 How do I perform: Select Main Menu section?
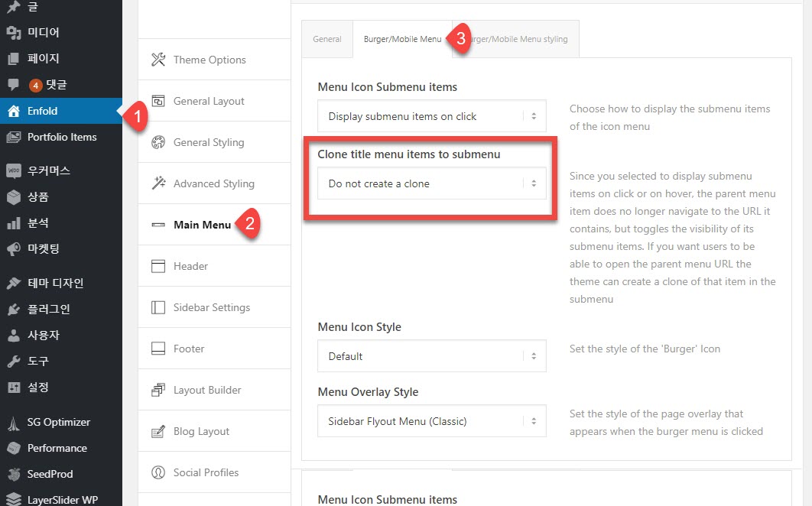[214, 225]
